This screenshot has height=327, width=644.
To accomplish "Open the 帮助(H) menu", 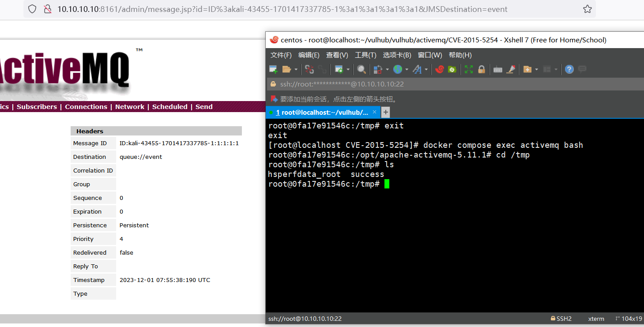I will tap(460, 55).
